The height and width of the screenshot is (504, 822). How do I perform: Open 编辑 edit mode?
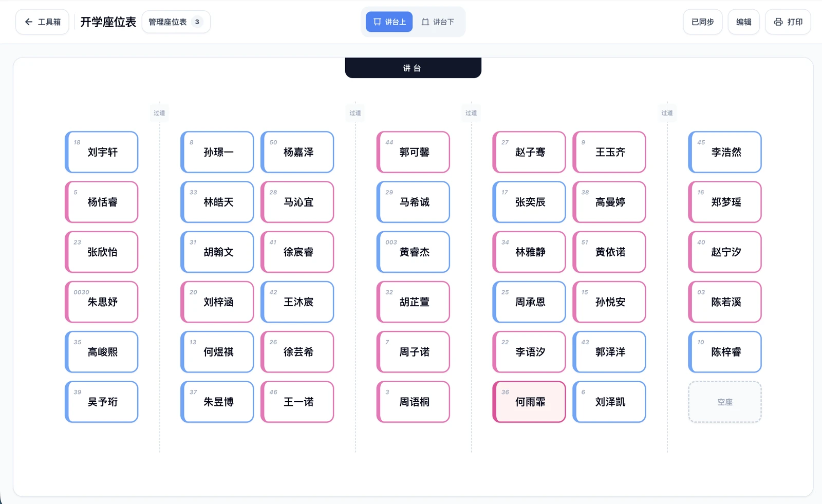743,22
